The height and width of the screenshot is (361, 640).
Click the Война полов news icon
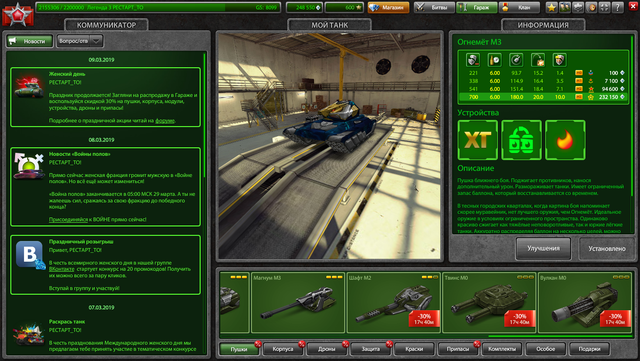29,166
